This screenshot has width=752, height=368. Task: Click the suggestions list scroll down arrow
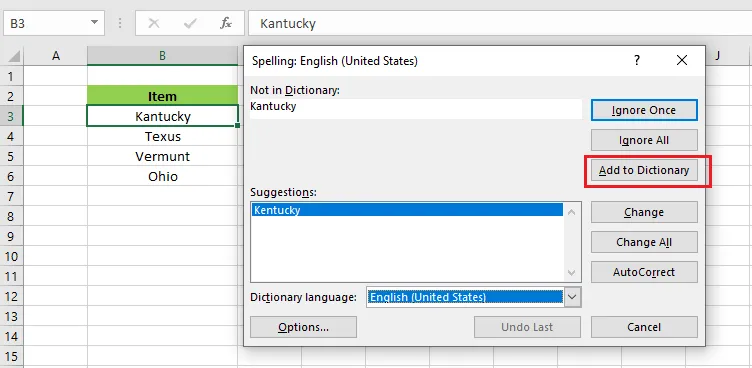pyautogui.click(x=571, y=273)
